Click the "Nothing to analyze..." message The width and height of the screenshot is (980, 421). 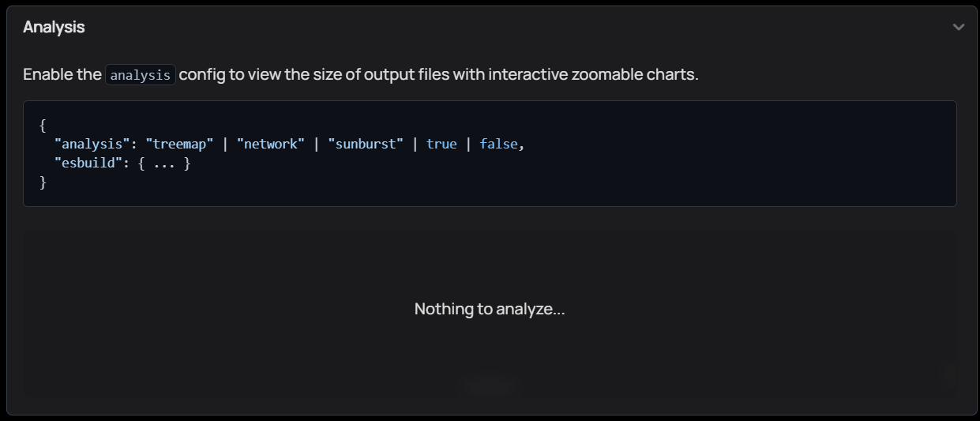pos(490,309)
